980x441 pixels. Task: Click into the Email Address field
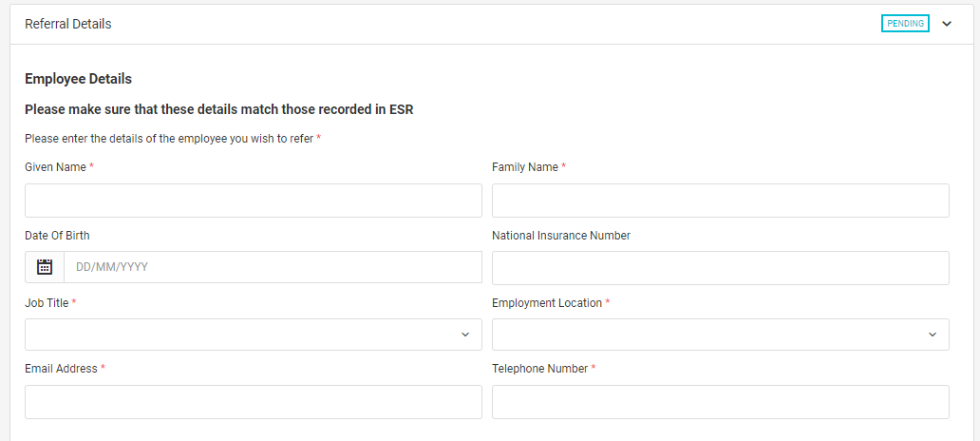pyautogui.click(x=254, y=402)
